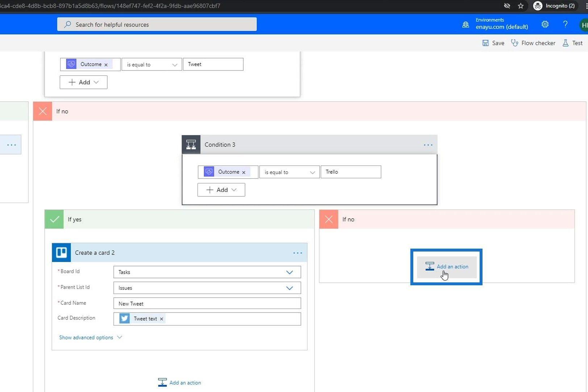Click the Create a card 2 title
The height and width of the screenshot is (392, 588).
click(95, 253)
